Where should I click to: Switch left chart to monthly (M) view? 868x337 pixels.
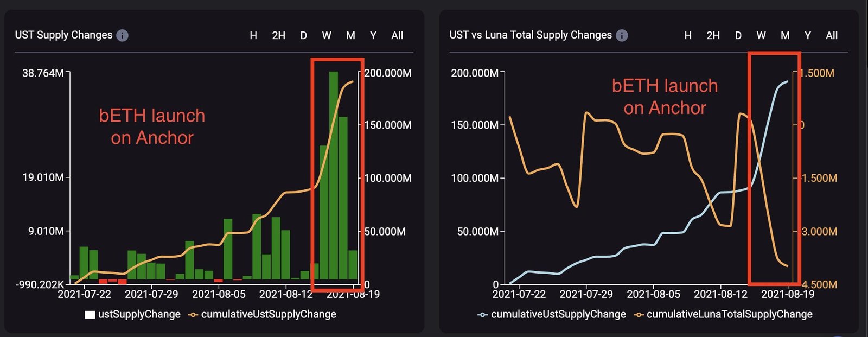coord(350,35)
